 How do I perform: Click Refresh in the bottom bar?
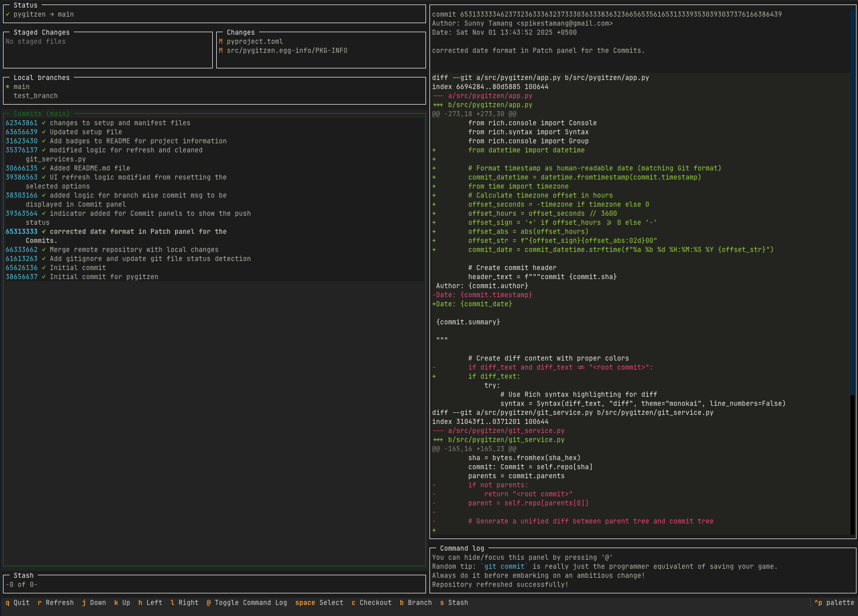(x=55, y=602)
